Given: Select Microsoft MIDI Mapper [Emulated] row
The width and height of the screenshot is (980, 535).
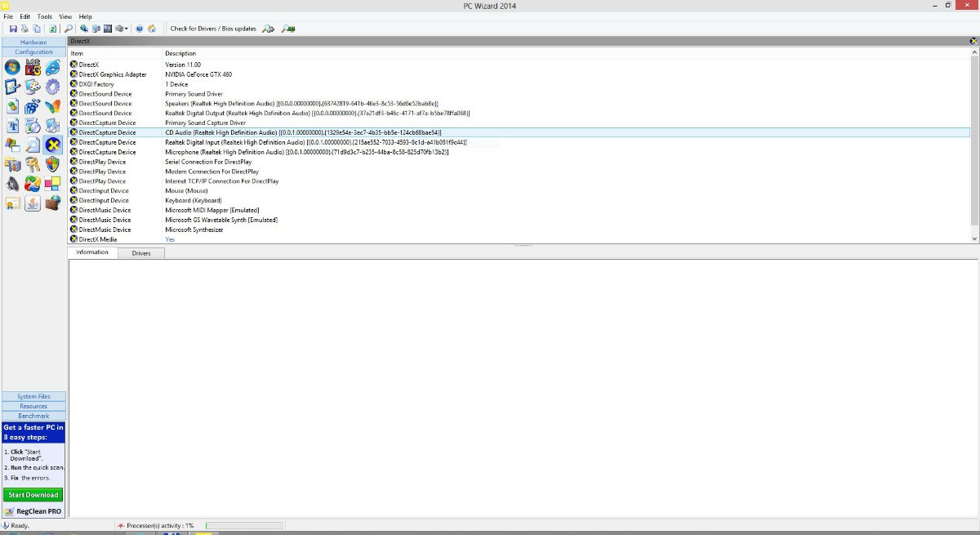Looking at the screenshot, I should click(x=519, y=210).
